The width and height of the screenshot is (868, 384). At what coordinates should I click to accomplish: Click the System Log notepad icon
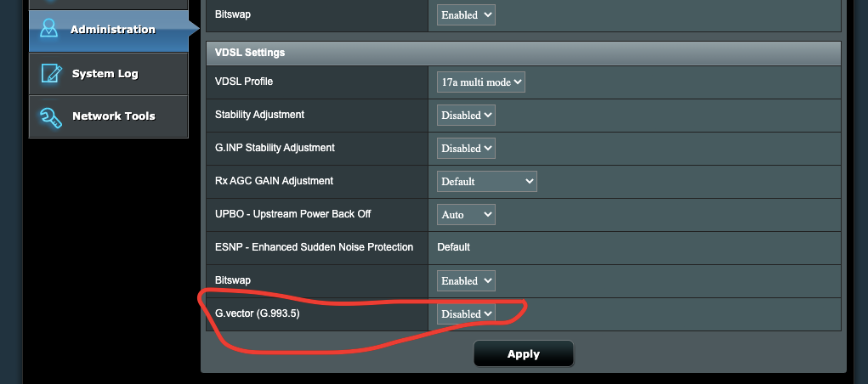[x=51, y=74]
